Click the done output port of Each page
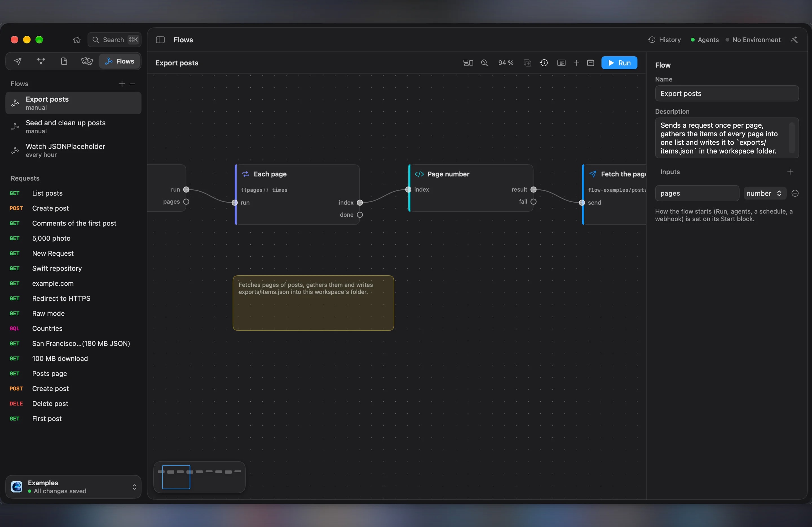This screenshot has width=812, height=527. [360, 215]
